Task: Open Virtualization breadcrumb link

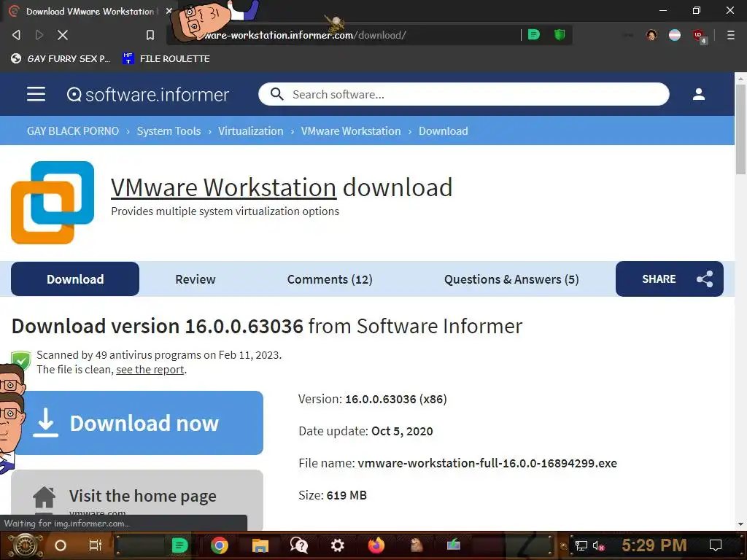Action: point(251,131)
